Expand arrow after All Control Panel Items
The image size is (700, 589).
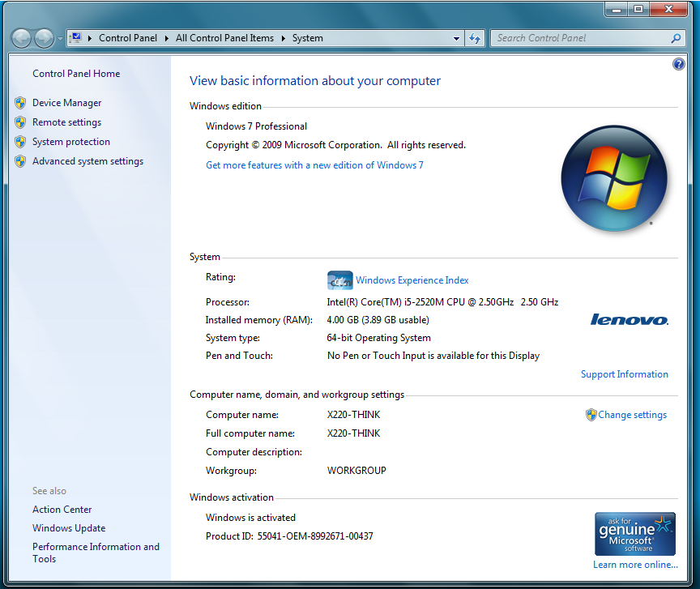(x=283, y=38)
